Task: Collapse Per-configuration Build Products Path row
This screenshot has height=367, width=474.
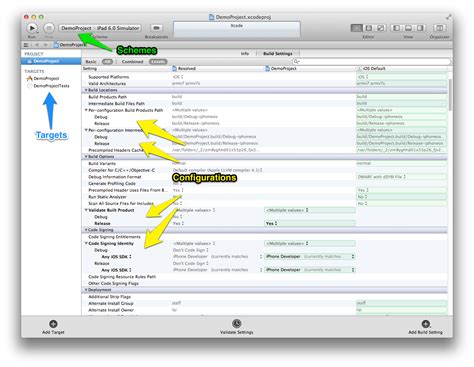Action: 86,110
